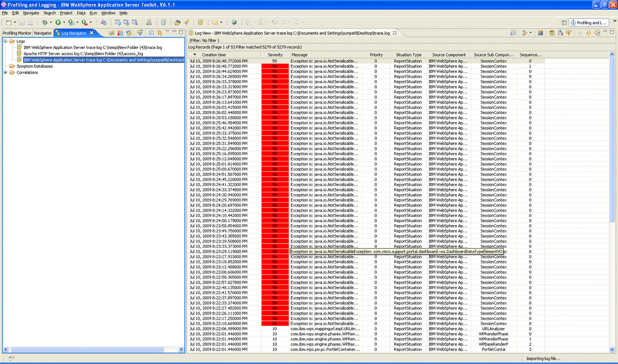Open the Debug button dropdown arrow
The height and width of the screenshot is (364, 618).
click(51, 22)
